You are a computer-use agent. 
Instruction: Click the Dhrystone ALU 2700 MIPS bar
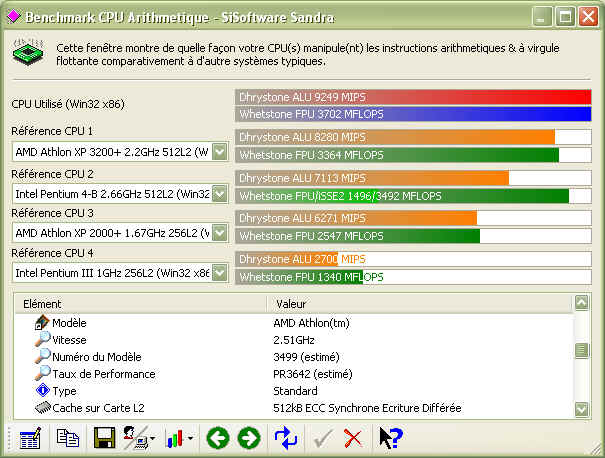(413, 259)
